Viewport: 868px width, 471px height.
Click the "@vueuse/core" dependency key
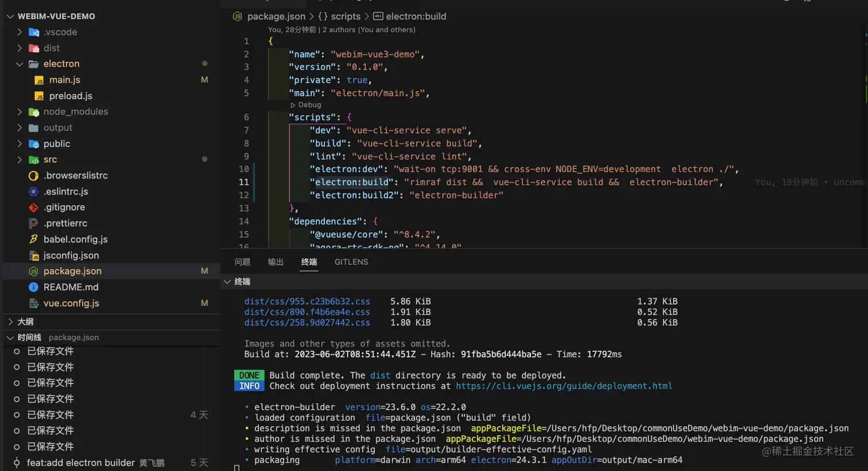tap(346, 235)
